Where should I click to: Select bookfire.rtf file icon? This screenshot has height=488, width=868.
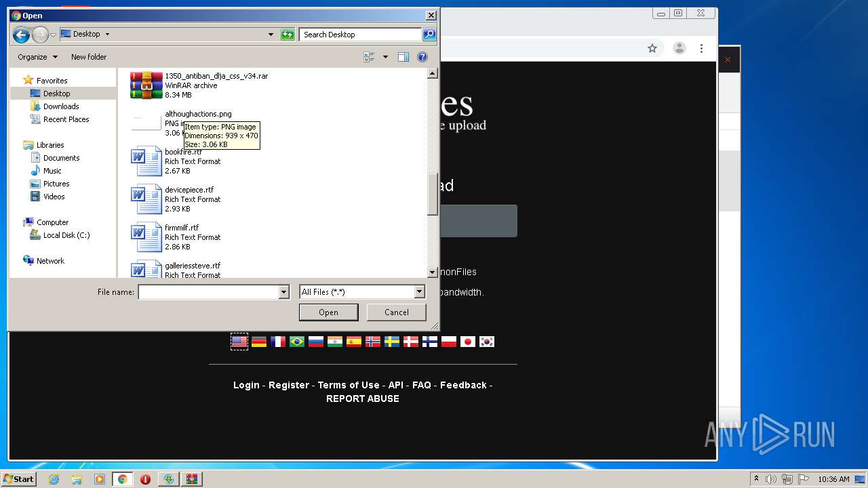(x=146, y=161)
